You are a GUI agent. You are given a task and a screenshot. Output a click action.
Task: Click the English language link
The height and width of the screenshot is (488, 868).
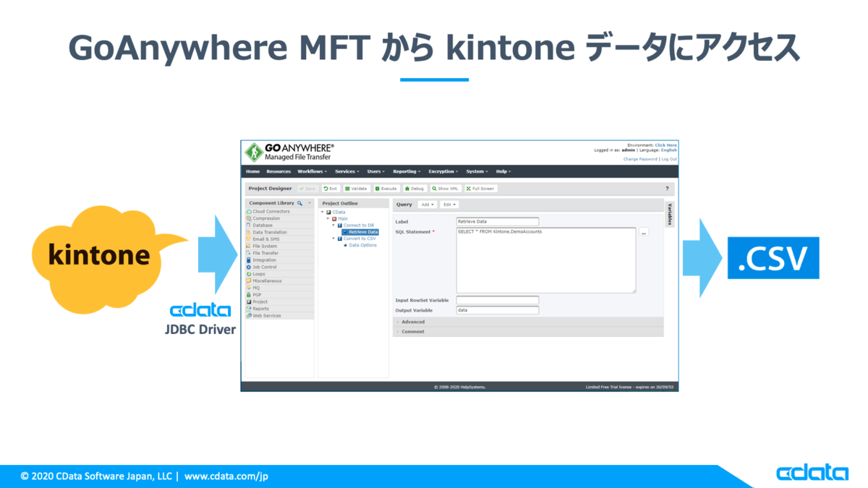coord(669,150)
